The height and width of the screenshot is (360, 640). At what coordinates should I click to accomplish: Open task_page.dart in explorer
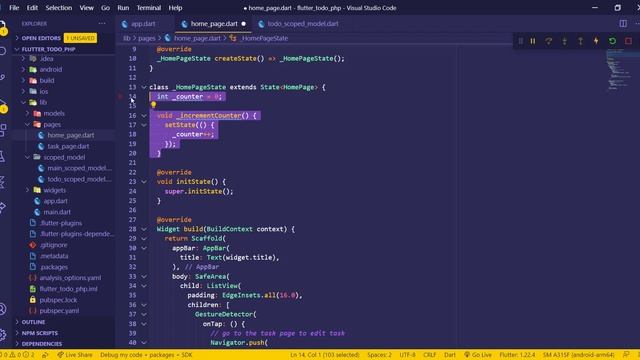click(68, 146)
